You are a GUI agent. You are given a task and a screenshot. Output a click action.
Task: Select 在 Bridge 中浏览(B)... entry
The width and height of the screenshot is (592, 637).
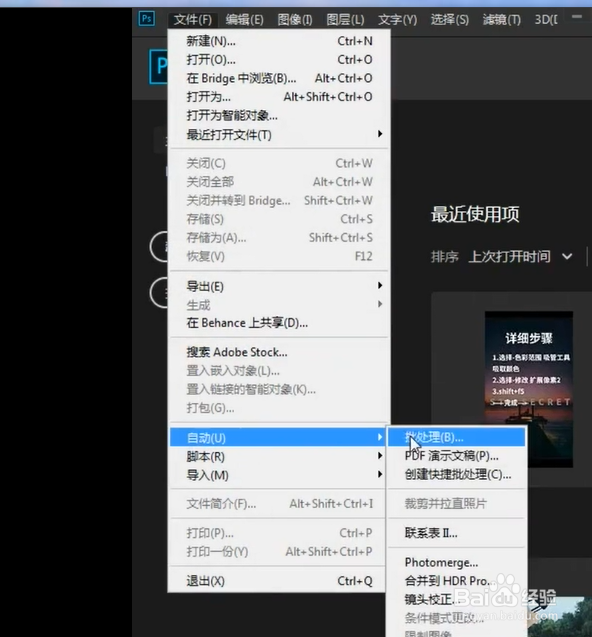pyautogui.click(x=279, y=78)
